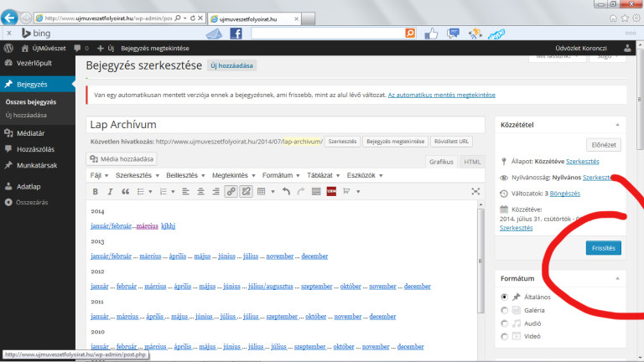Insert a blockquote using the quote icon
Viewport: 644px width, 362px height.
(126, 192)
